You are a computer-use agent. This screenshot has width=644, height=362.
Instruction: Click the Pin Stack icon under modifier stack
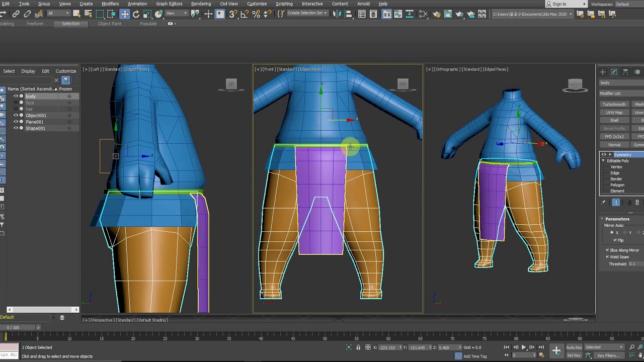pos(603,202)
